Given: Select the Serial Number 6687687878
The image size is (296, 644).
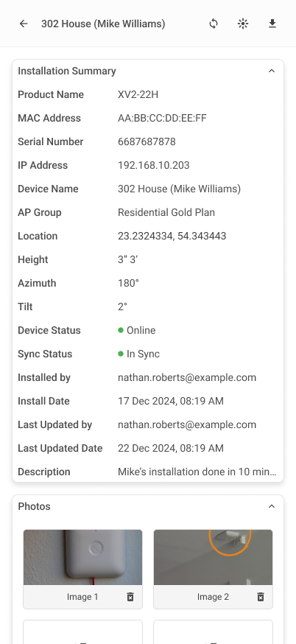Looking at the screenshot, I should (x=147, y=141).
